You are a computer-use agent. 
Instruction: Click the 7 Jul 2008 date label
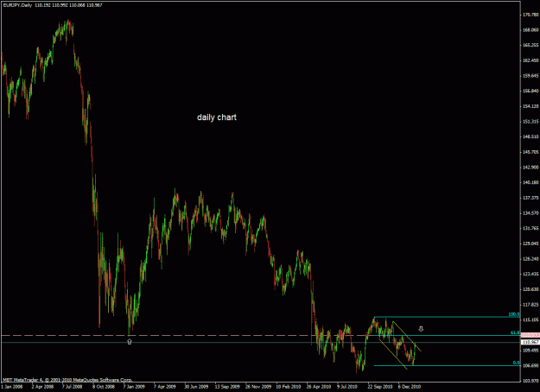(73, 387)
